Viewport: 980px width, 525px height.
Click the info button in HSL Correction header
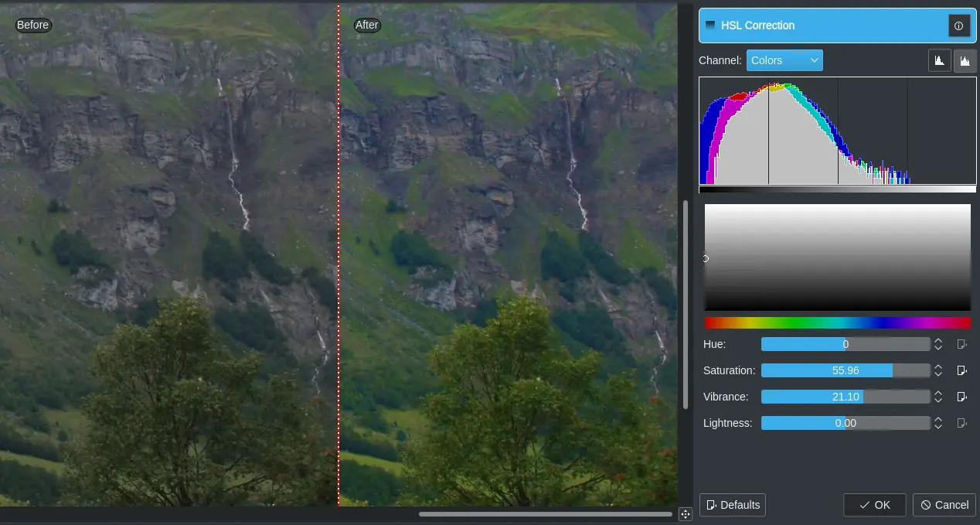coord(958,26)
